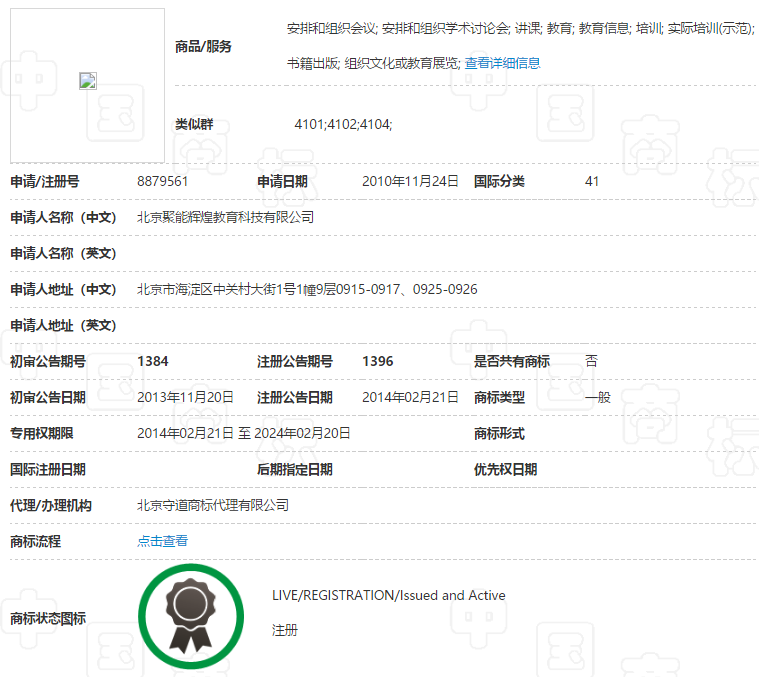Click the 商品/服务 label

pos(203,46)
